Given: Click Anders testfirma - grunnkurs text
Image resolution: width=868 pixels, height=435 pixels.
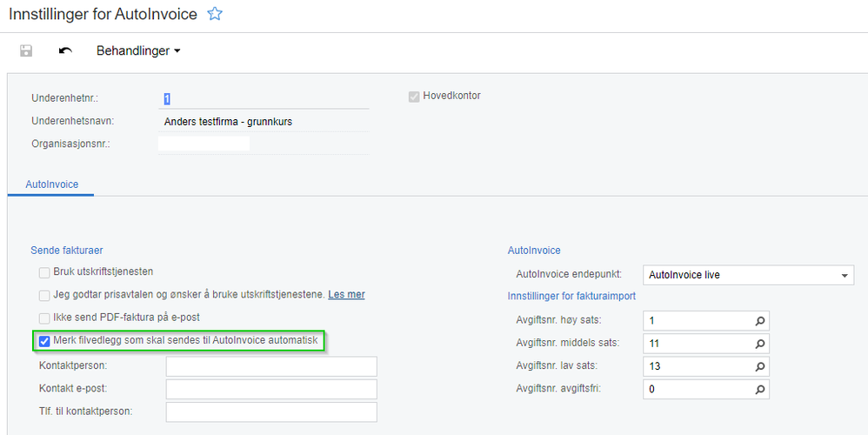Looking at the screenshot, I should pos(228,122).
